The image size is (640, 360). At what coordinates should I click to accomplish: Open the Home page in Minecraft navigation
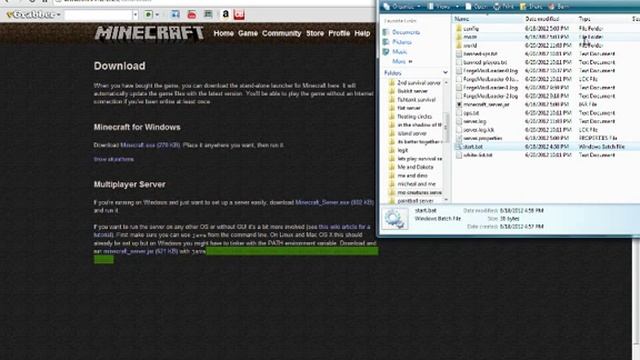(224, 33)
